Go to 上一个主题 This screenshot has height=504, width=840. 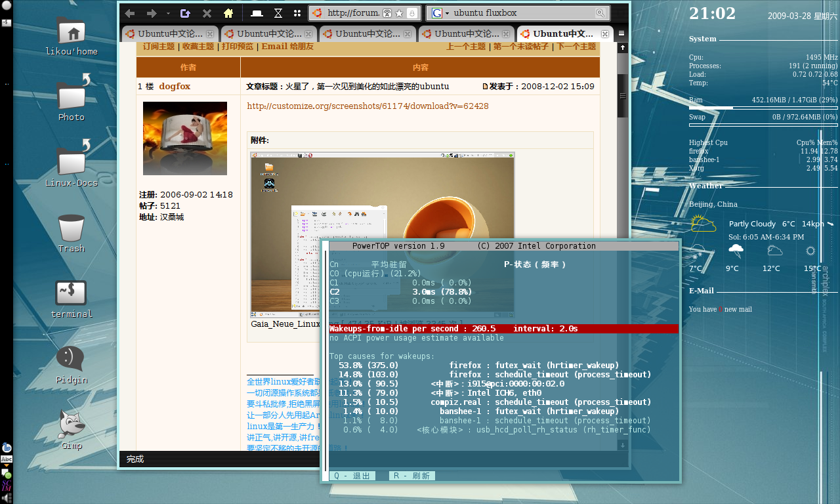[466, 47]
